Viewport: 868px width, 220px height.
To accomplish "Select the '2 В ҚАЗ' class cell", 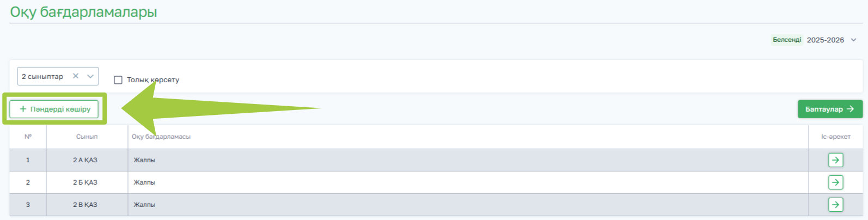I will pyautogui.click(x=85, y=205).
